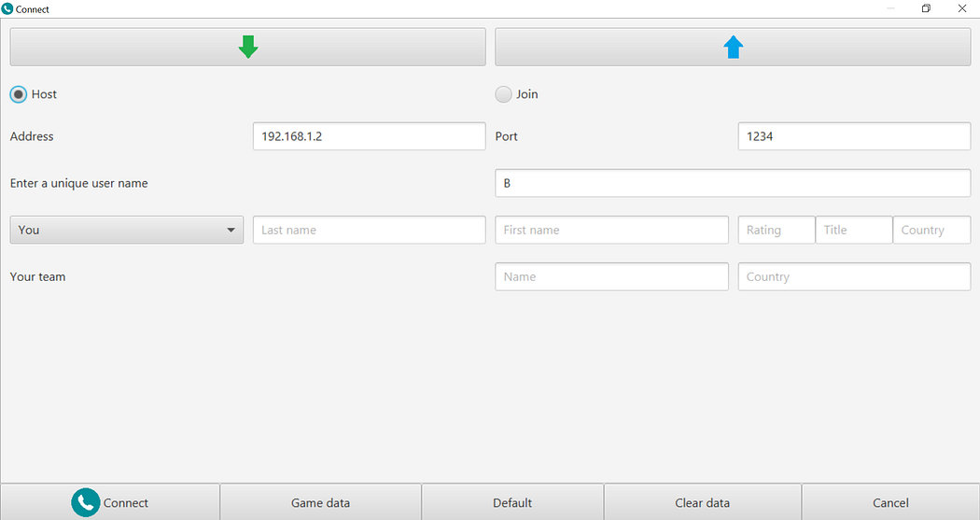980x520 pixels.
Task: Click the Connect button at bottom
Action: (x=110, y=502)
